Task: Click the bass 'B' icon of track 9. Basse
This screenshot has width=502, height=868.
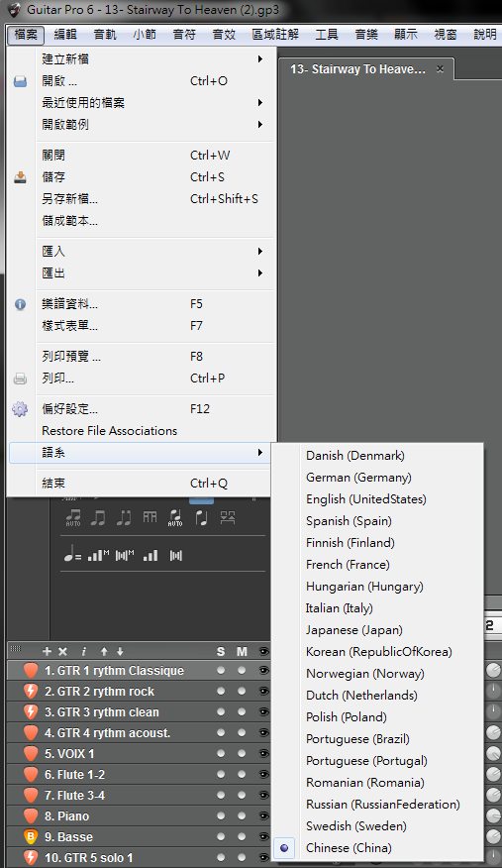Action: (31, 836)
